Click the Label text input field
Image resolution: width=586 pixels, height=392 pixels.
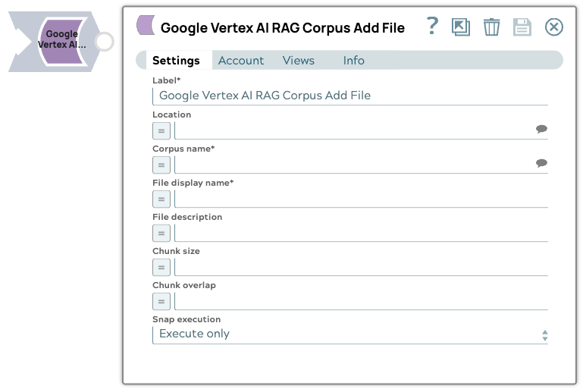click(349, 96)
